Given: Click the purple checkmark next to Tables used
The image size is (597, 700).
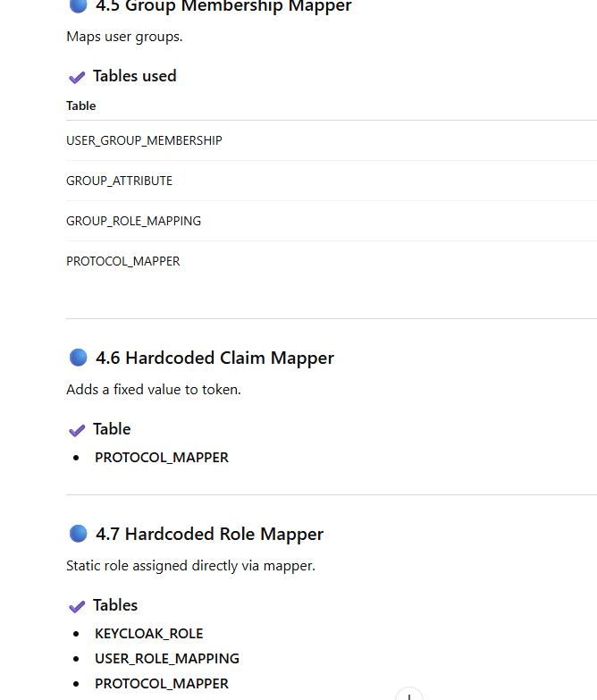Looking at the screenshot, I should [x=77, y=77].
